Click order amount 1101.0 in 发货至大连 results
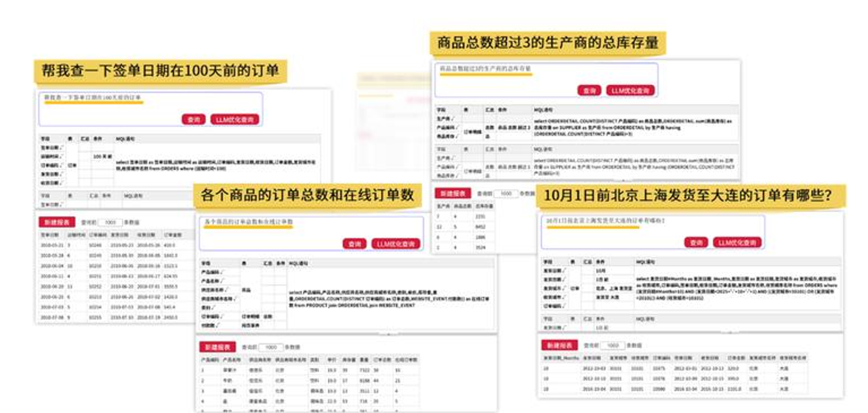The height and width of the screenshot is (413, 868). [x=734, y=389]
